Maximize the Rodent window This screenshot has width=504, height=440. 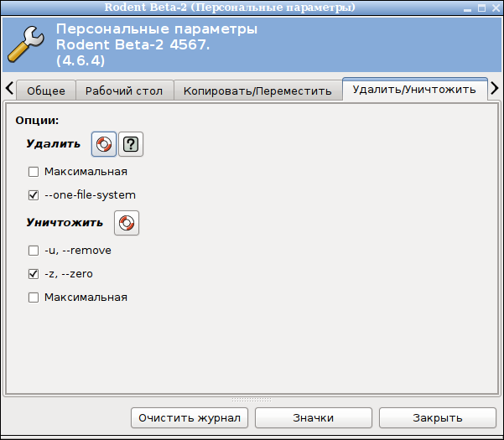point(481,8)
